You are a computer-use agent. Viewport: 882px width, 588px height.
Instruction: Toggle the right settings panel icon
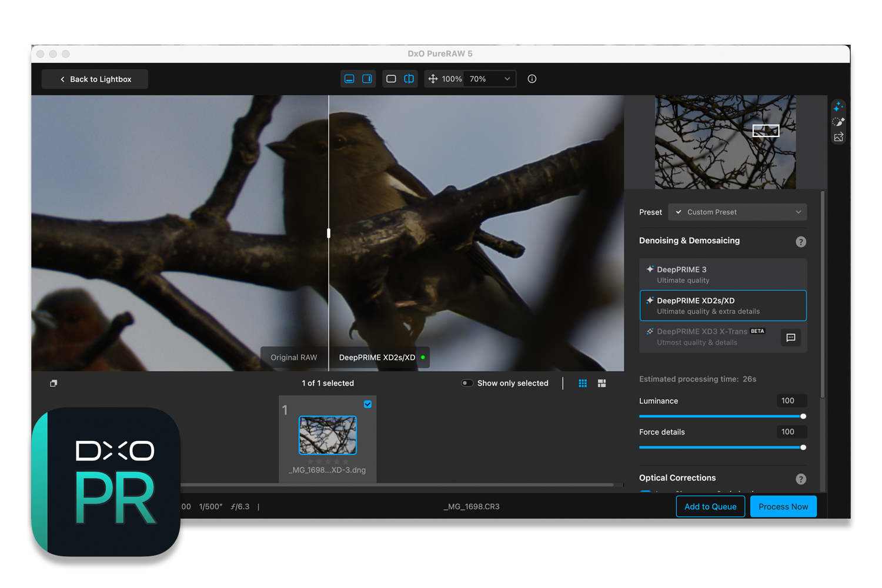coord(367,79)
